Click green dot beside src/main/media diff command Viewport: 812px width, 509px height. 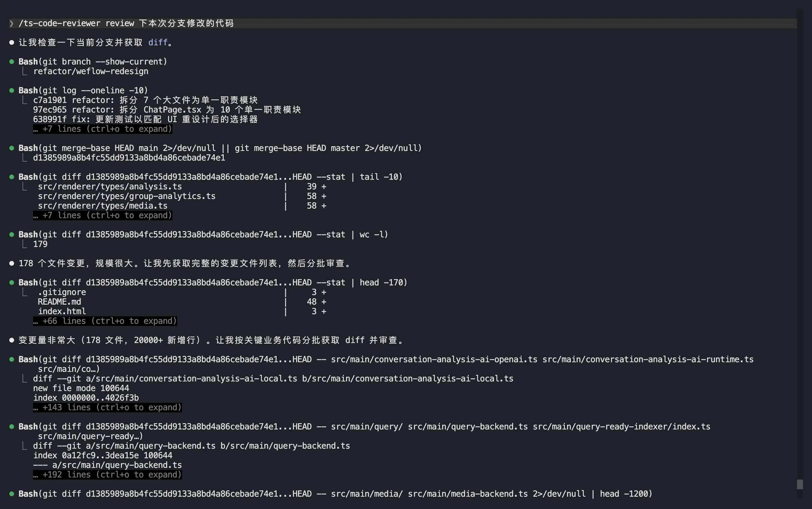coord(12,494)
